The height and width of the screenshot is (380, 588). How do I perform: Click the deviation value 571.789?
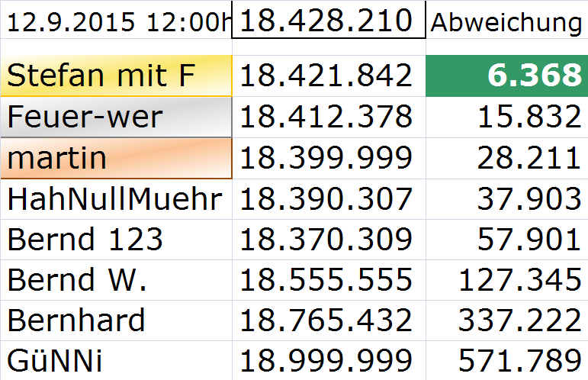click(506, 360)
